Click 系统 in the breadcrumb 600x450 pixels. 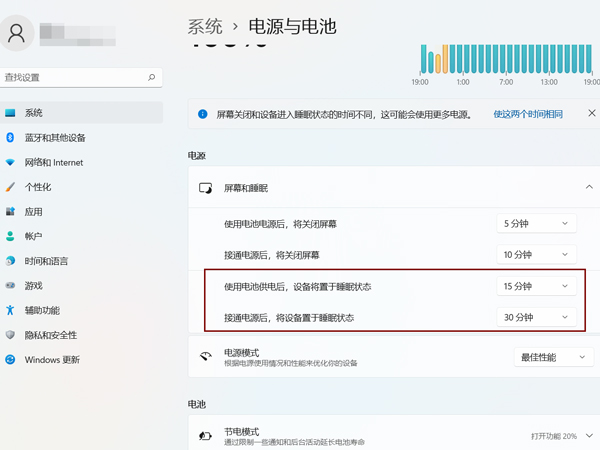click(205, 25)
